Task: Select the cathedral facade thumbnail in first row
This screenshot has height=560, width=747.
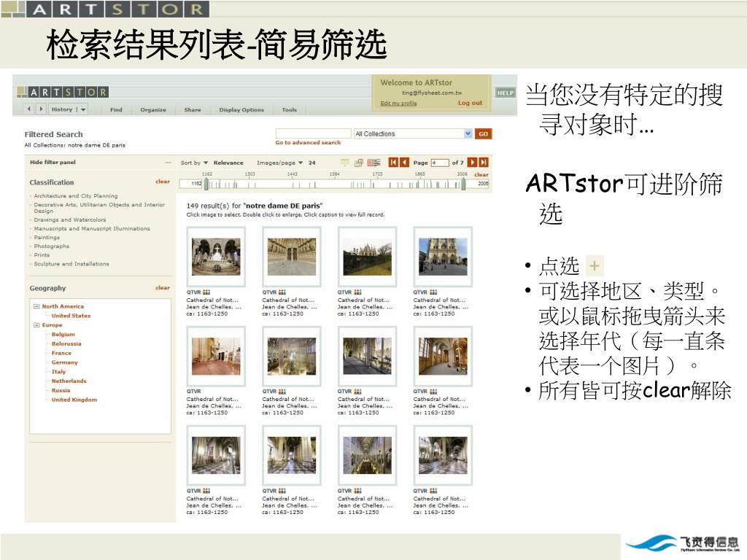Action: pos(443,257)
